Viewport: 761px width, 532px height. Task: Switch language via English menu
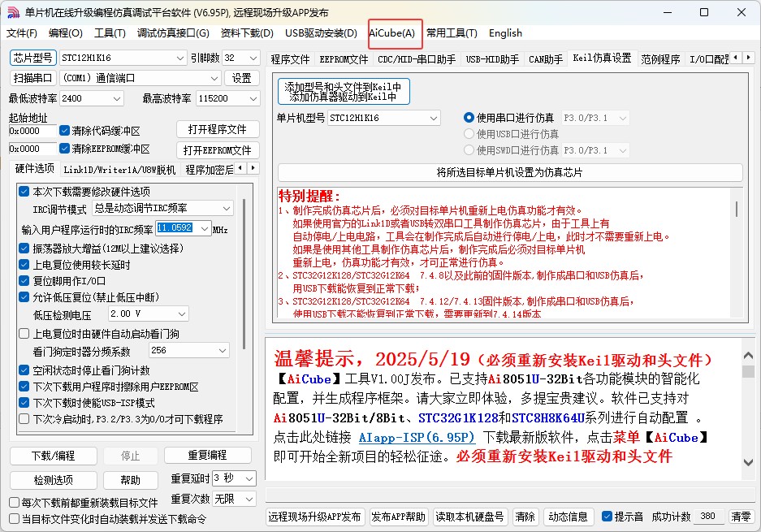(x=505, y=33)
